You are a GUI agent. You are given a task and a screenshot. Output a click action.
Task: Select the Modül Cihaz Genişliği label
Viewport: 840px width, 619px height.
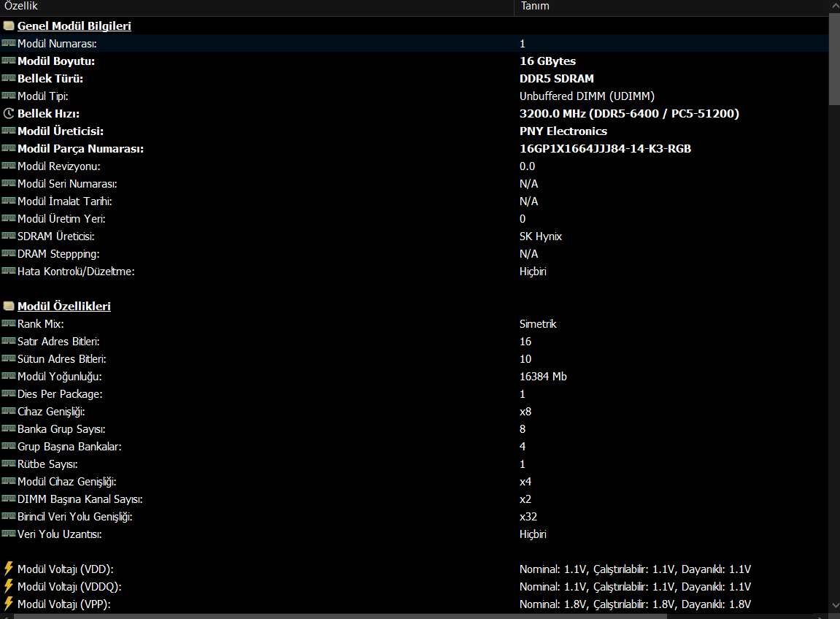point(67,482)
